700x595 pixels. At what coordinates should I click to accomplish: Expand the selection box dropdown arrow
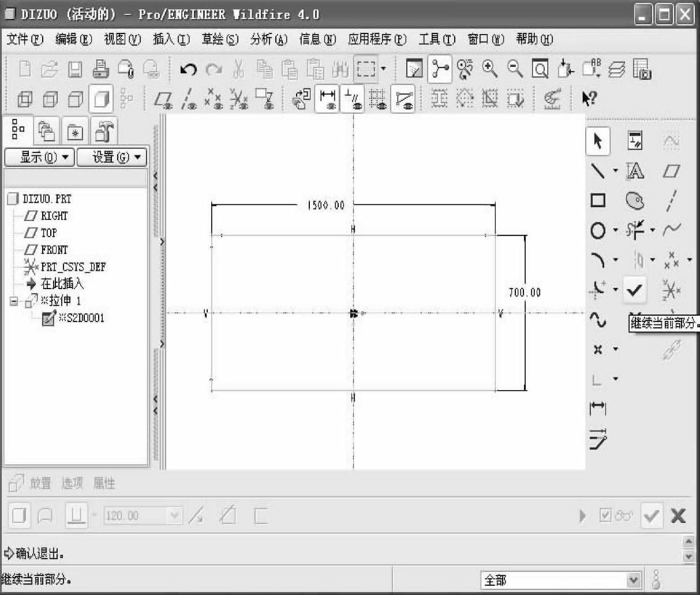tap(383, 70)
